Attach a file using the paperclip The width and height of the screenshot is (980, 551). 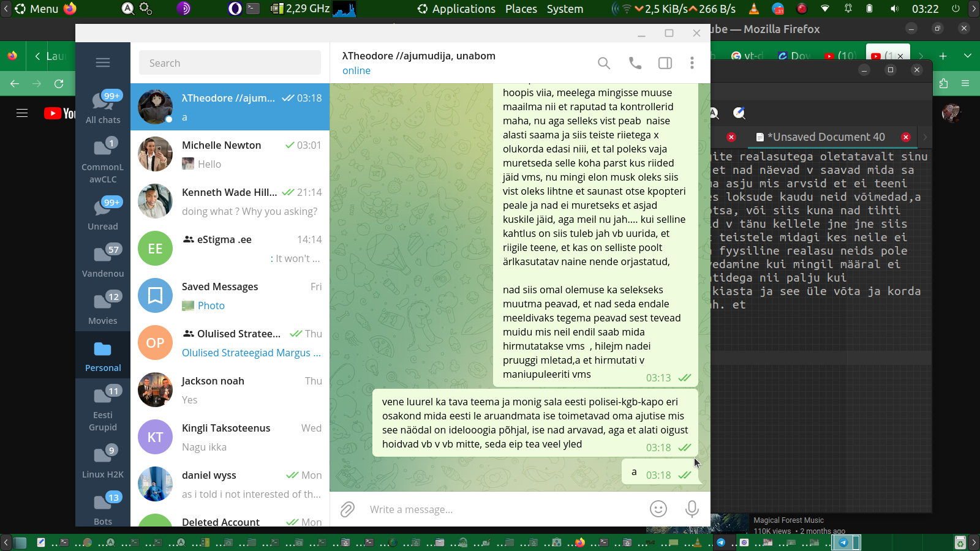[347, 509]
